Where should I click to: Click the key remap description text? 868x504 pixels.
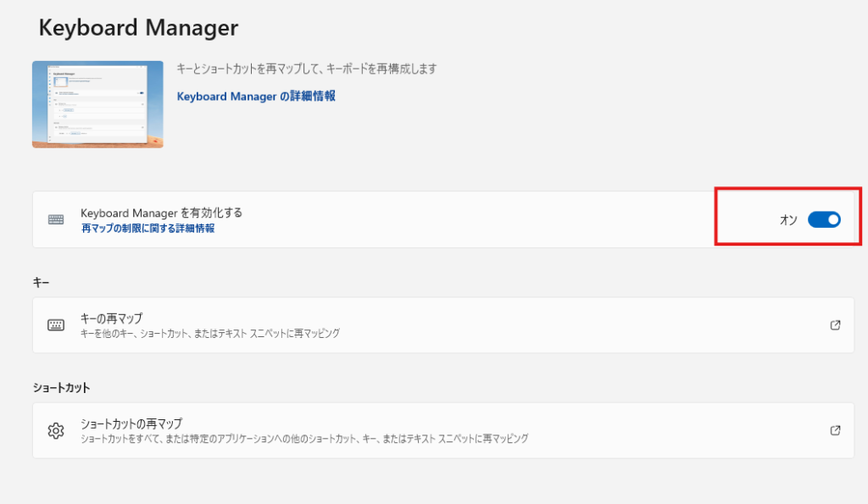tap(209, 334)
